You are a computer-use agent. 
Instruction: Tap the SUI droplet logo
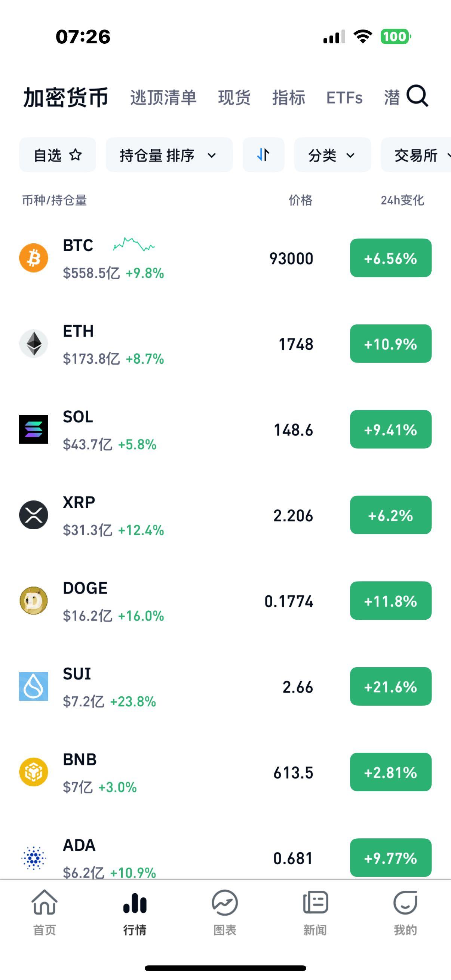tap(34, 686)
